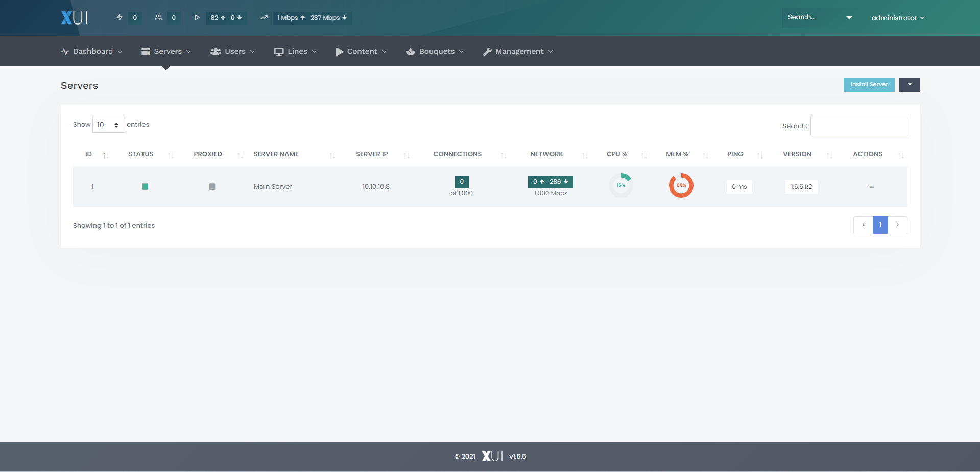Open the Users menu

click(x=232, y=51)
